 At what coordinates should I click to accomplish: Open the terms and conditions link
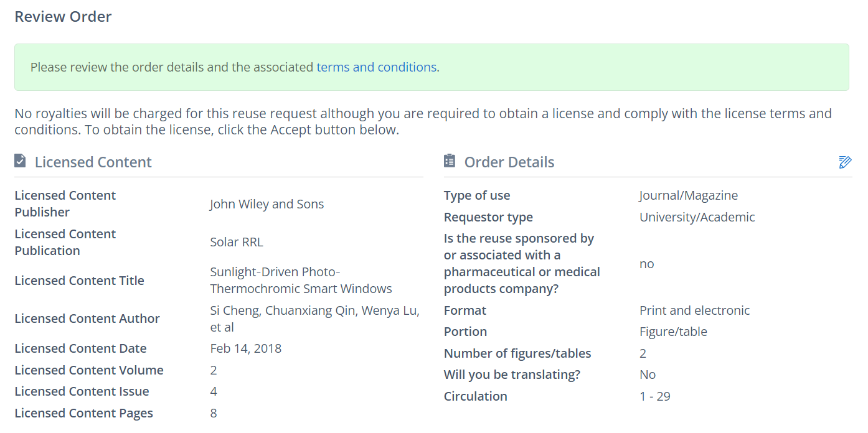376,67
